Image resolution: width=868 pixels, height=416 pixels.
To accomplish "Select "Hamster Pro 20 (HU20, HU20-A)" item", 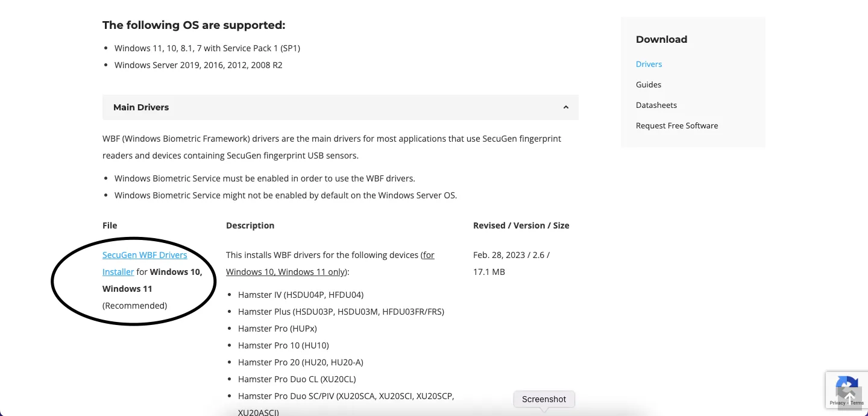I will (x=301, y=362).
